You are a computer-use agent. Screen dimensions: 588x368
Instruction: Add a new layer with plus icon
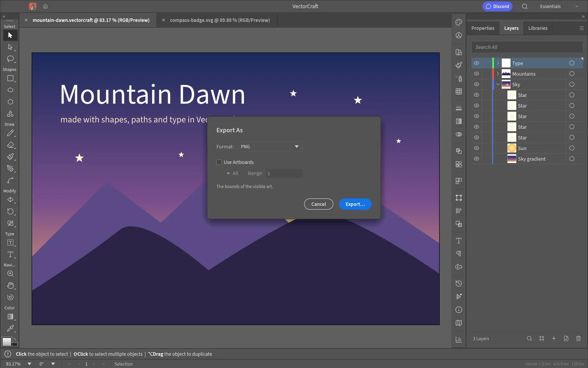tap(554, 339)
